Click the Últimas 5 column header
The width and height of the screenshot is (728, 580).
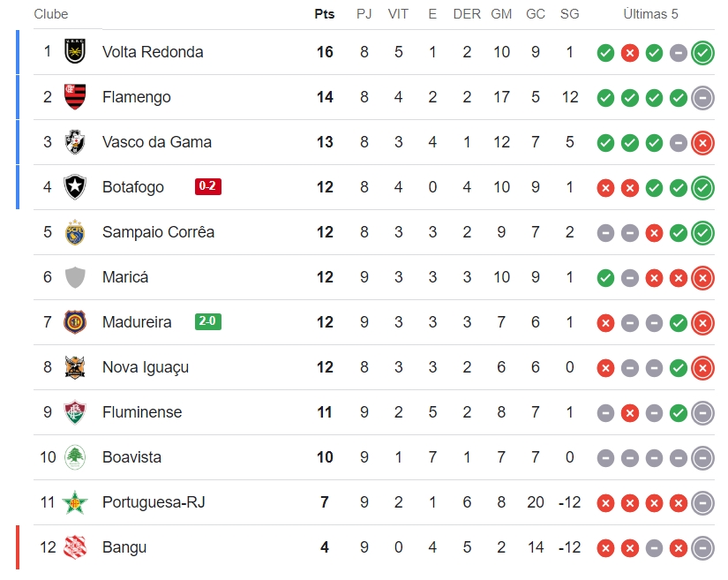point(650,14)
